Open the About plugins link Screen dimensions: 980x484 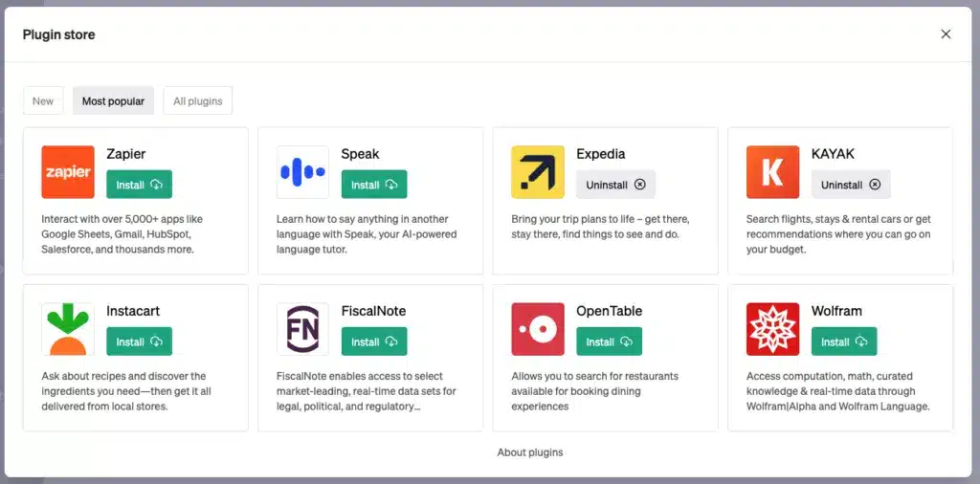[530, 452]
